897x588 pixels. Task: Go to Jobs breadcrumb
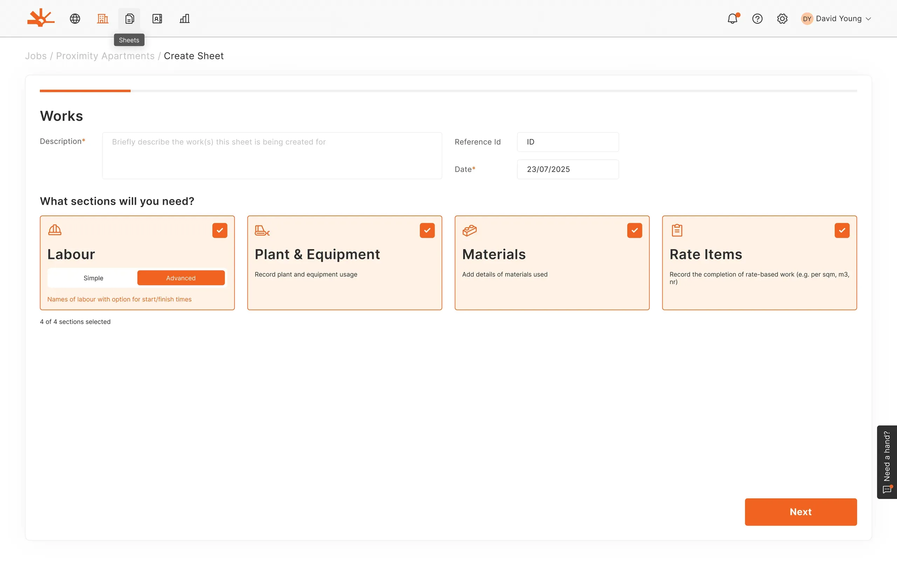click(x=36, y=56)
